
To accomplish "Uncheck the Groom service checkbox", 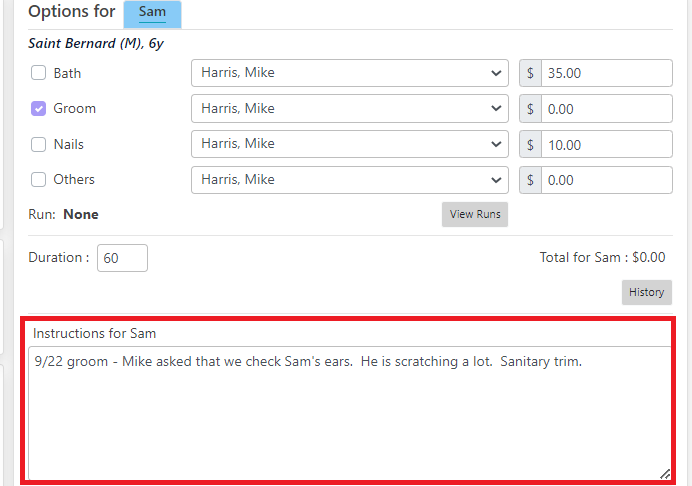I will coord(38,108).
